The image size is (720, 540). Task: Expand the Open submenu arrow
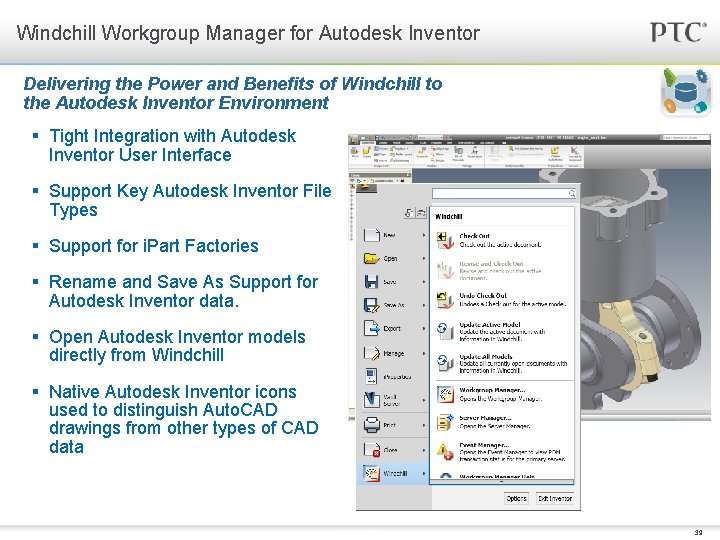pos(424,259)
